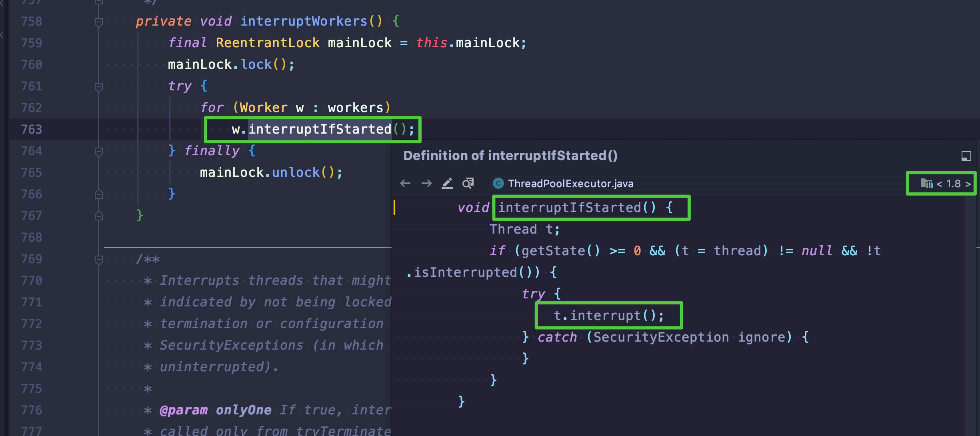Collapse the Javadoc comment at line 769
Screen dimensions: 980x436
point(99,260)
